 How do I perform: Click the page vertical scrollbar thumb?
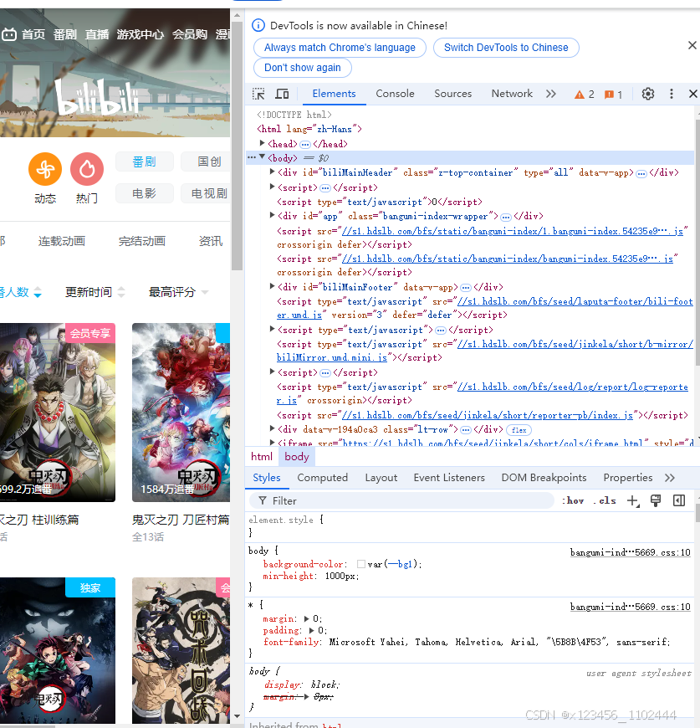coord(237,145)
